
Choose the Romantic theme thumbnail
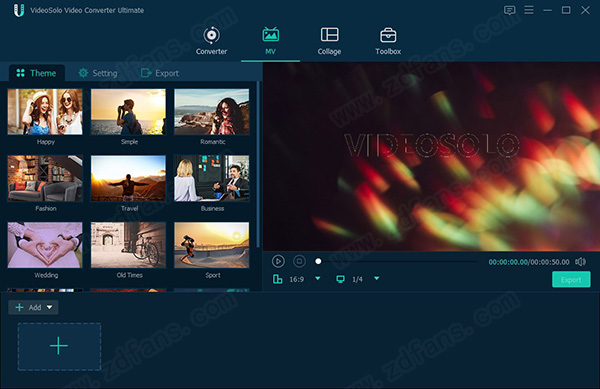pyautogui.click(x=212, y=112)
